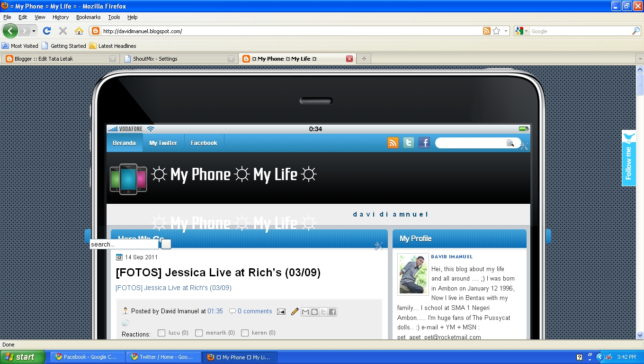Click the page vertical scrollbar thumb

[x=640, y=84]
